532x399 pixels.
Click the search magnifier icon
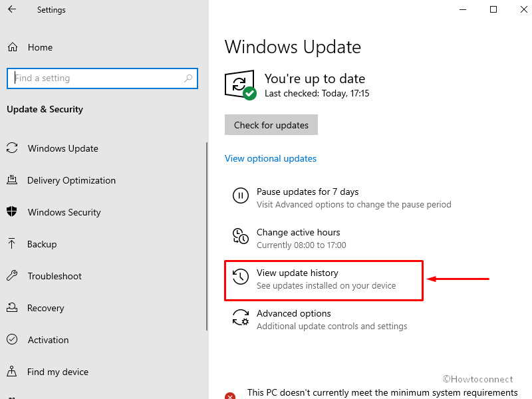click(188, 78)
